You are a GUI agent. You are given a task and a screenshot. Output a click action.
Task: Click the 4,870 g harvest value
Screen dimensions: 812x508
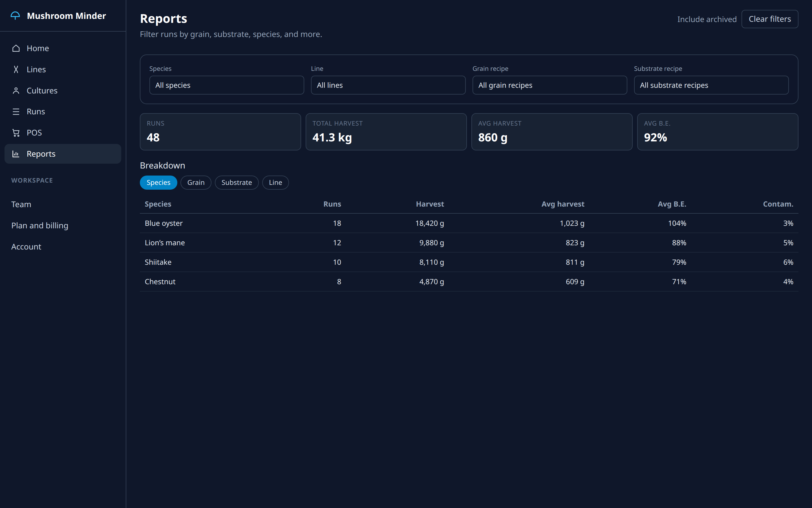[x=431, y=282]
